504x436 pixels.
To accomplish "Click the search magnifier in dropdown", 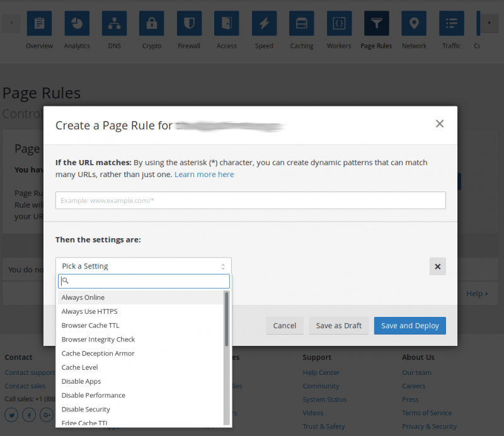I will pyautogui.click(x=65, y=281).
